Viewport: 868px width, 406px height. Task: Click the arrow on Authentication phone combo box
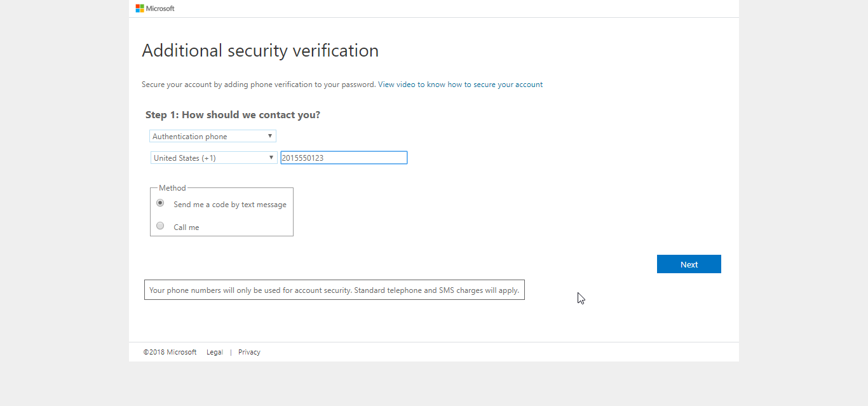(270, 136)
